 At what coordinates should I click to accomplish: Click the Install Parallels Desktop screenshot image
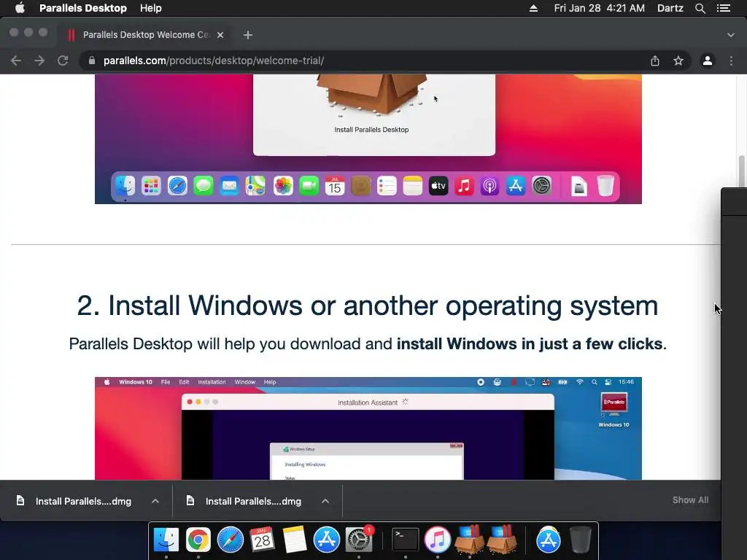coord(368,139)
